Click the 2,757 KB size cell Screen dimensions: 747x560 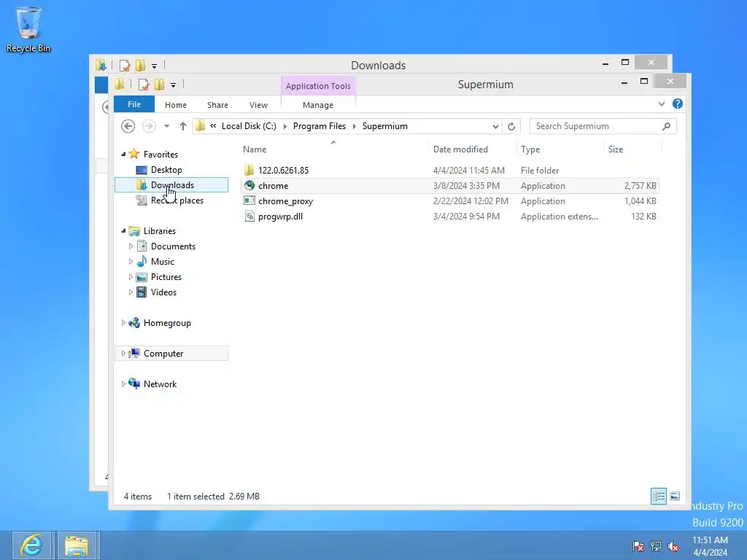click(640, 186)
